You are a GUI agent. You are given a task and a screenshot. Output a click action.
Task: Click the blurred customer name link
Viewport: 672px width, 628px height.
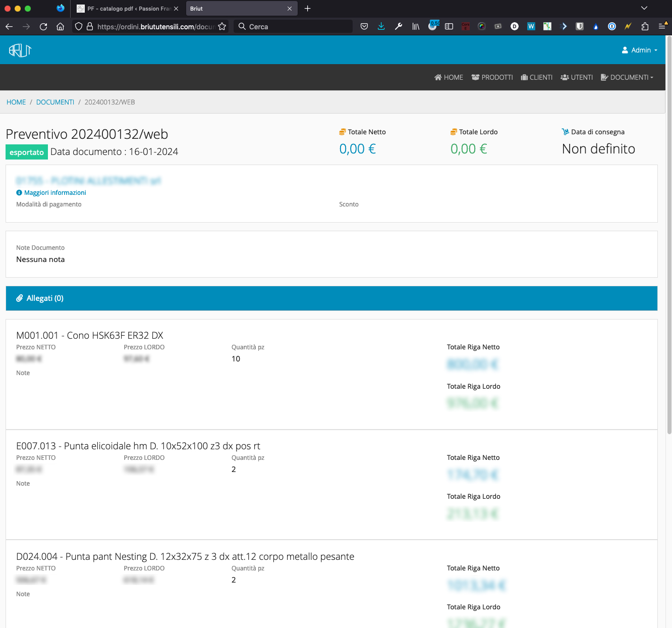(88, 180)
